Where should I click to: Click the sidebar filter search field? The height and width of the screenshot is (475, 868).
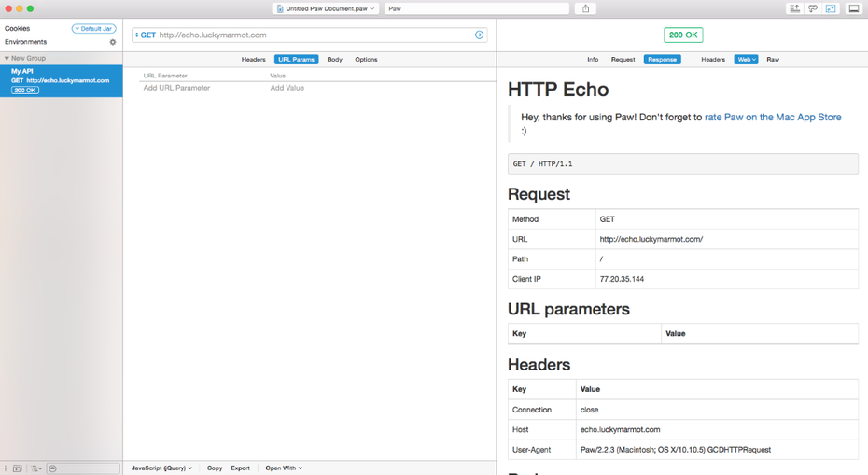[83, 468]
